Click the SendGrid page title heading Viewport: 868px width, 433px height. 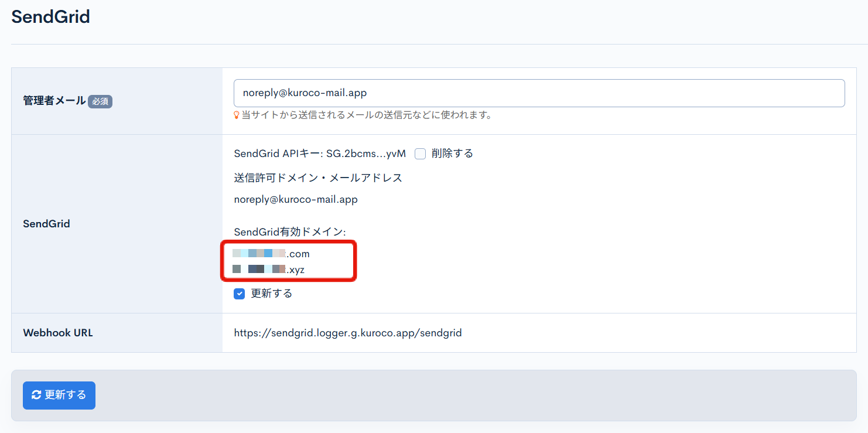click(x=50, y=16)
